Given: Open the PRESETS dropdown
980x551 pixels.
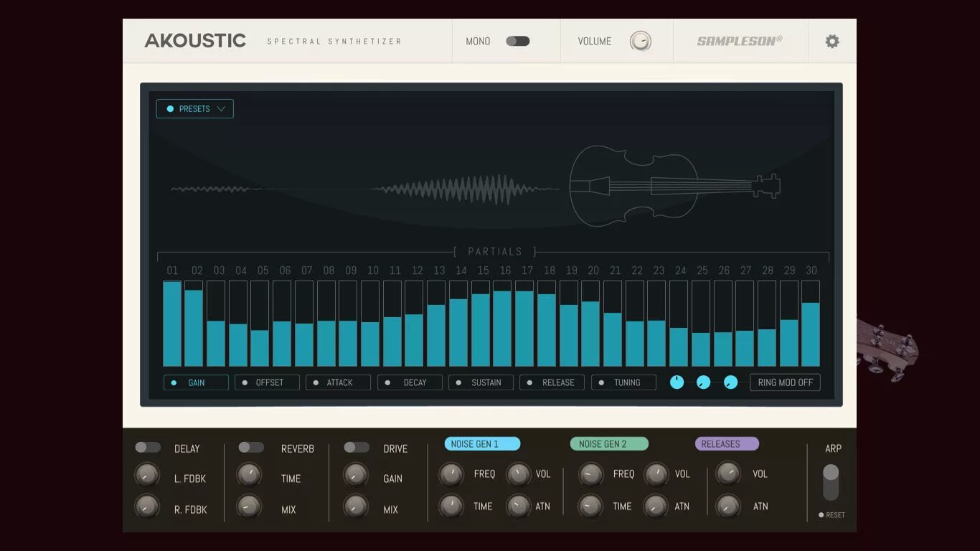Looking at the screenshot, I should (x=195, y=109).
